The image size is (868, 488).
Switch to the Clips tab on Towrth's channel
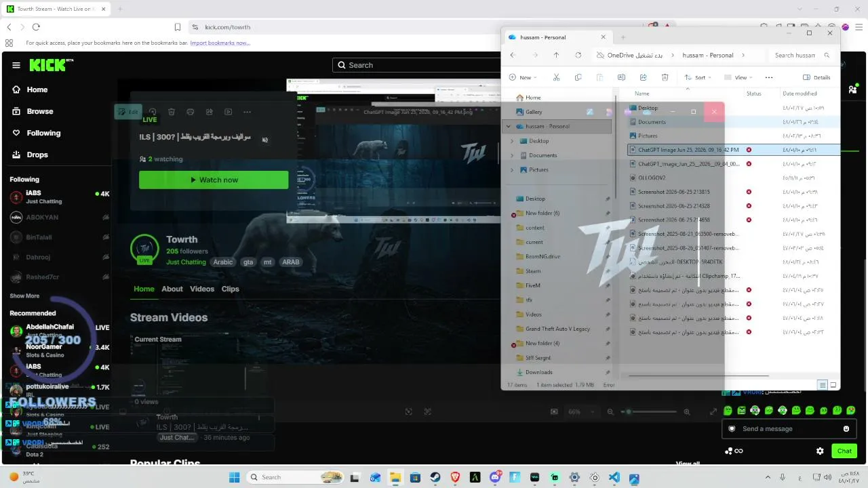(x=231, y=289)
